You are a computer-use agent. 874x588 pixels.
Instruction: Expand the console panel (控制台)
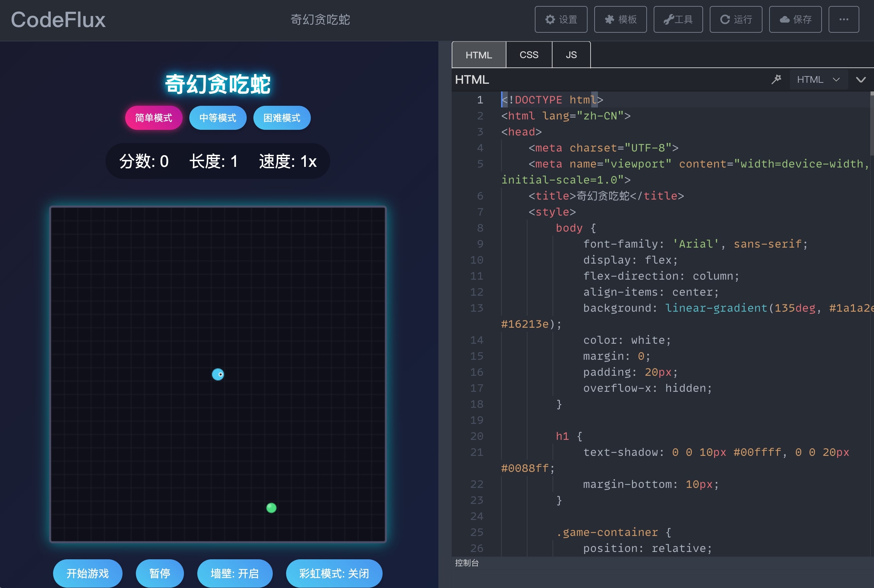(x=467, y=563)
